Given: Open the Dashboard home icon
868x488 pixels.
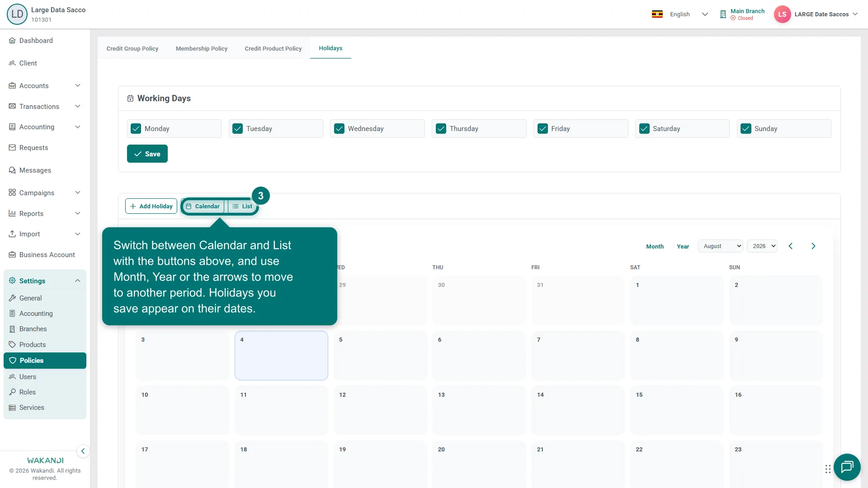Looking at the screenshot, I should (x=12, y=41).
